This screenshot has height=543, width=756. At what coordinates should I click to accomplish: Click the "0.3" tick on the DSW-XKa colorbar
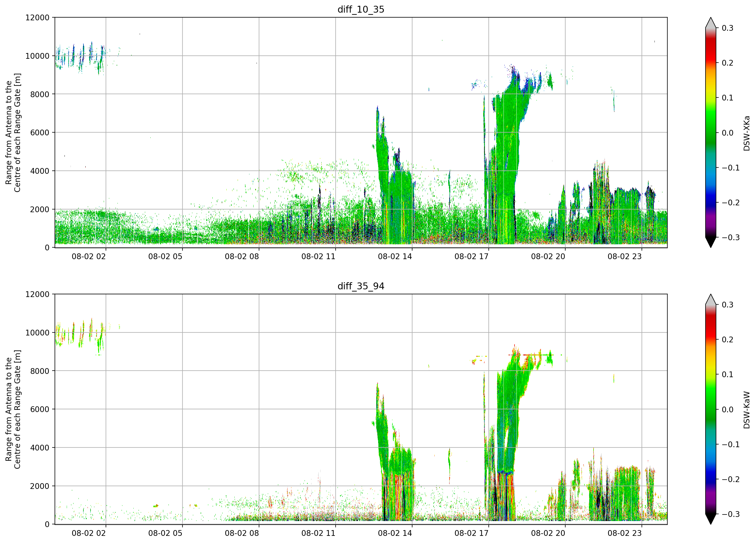(x=727, y=28)
